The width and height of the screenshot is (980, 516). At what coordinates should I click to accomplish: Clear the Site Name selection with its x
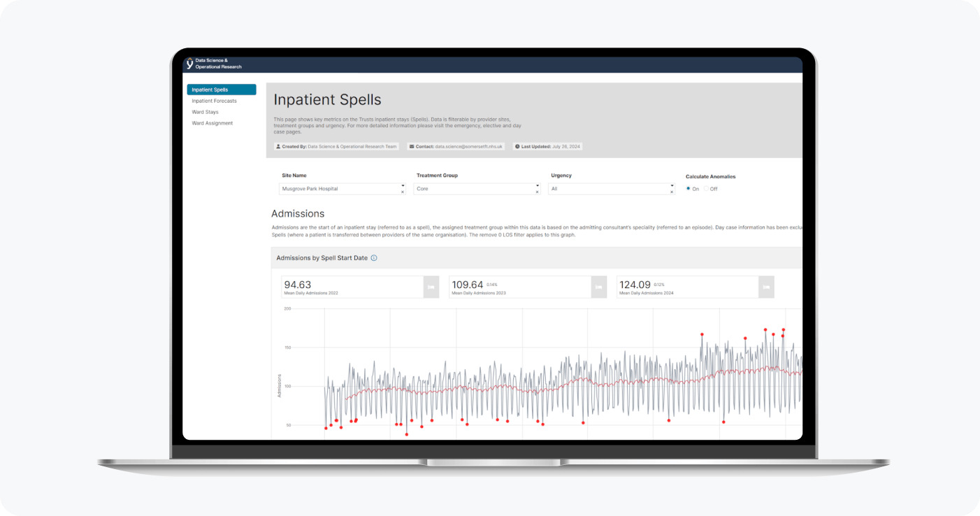[403, 192]
